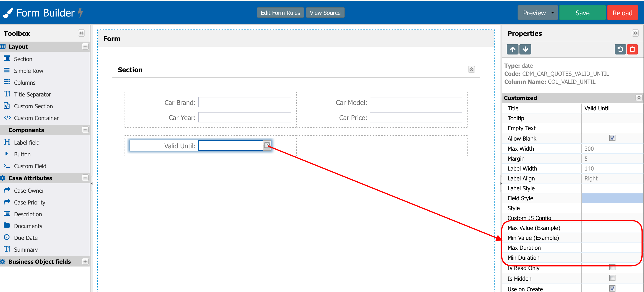This screenshot has height=292, width=644.
Task: Edit the Margin value 5
Action: coord(612,159)
